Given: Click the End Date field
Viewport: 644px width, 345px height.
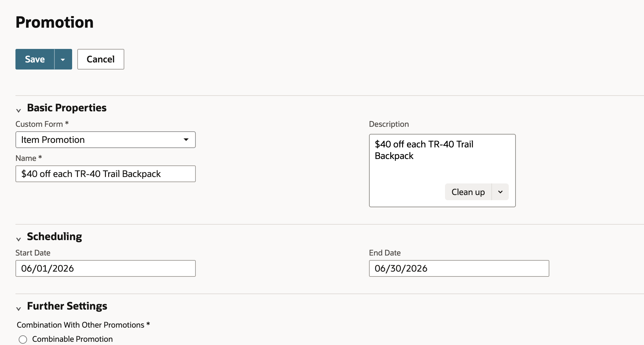Looking at the screenshot, I should [x=459, y=268].
